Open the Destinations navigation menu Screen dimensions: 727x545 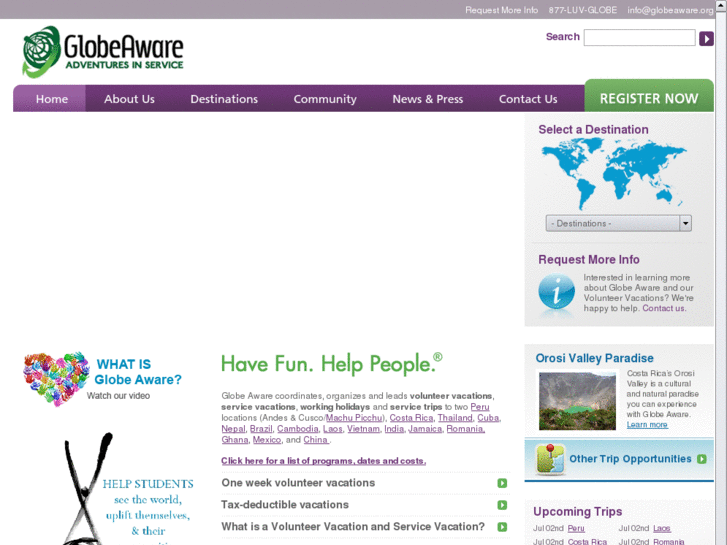(x=224, y=99)
